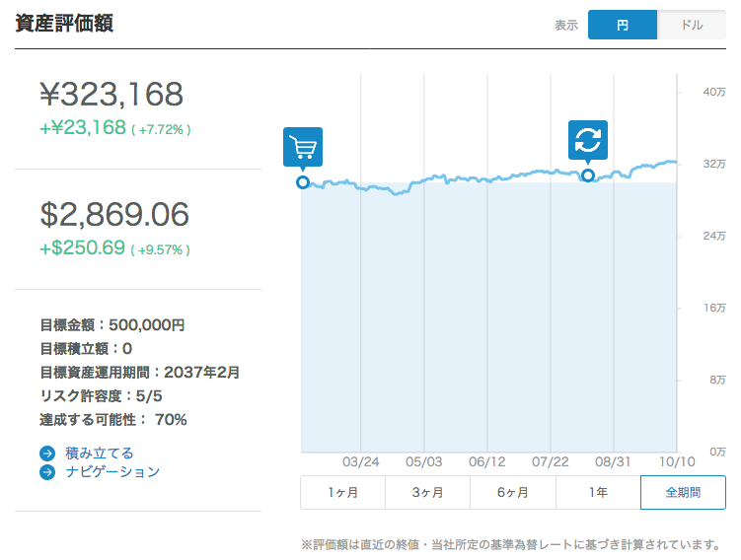Select the 1年 time range
Screen dimensions: 741x560
[x=598, y=493]
